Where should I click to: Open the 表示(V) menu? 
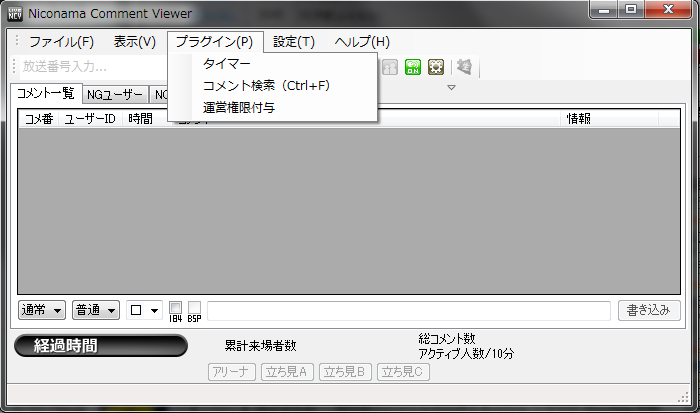pos(134,42)
